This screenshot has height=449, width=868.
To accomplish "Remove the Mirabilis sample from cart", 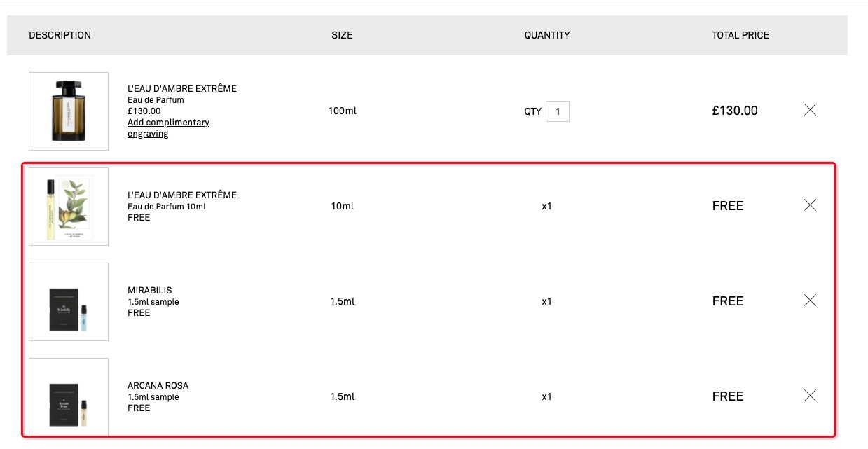I will click(810, 301).
